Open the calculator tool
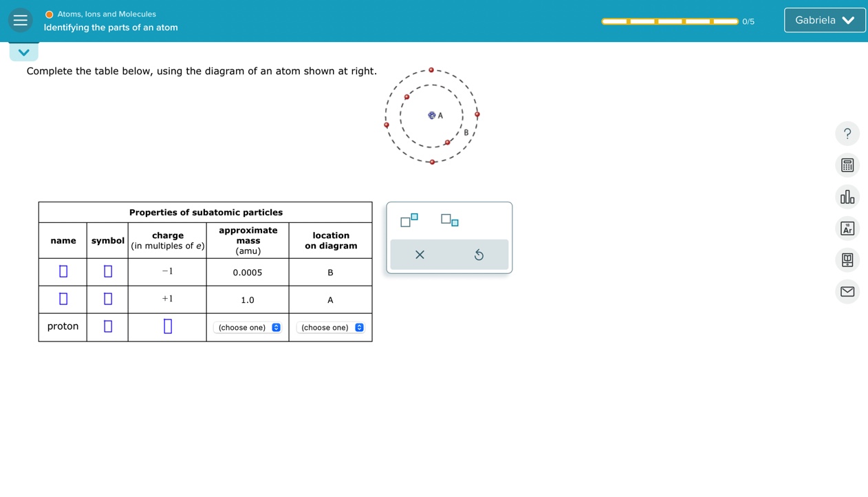Viewport: 868px width, 497px height. [847, 165]
